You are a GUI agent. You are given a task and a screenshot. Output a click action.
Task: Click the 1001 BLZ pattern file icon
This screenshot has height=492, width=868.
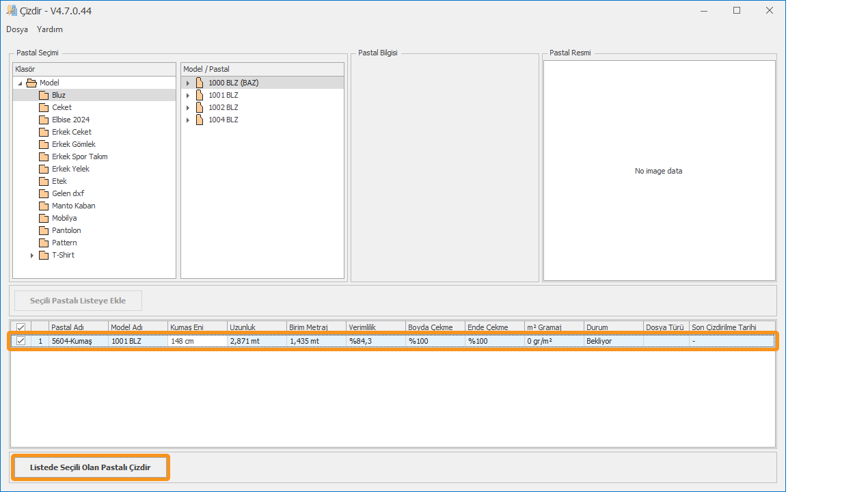click(x=200, y=95)
